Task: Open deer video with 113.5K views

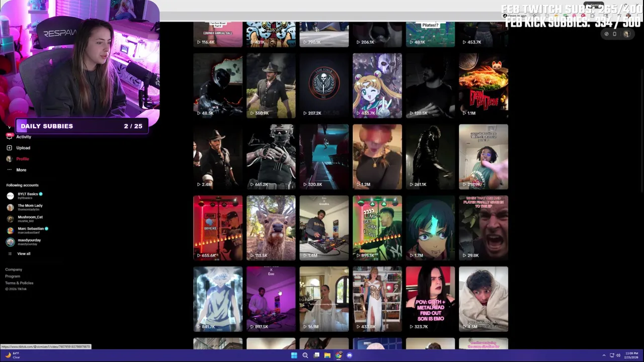Action: (271, 228)
